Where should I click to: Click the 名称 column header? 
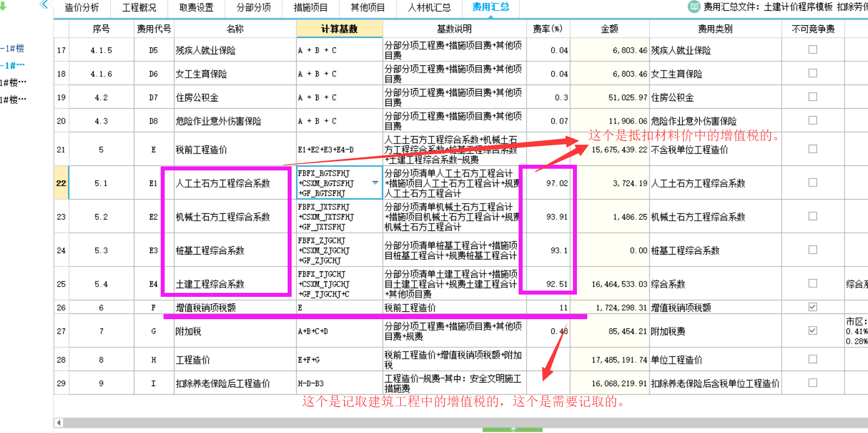pyautogui.click(x=235, y=29)
